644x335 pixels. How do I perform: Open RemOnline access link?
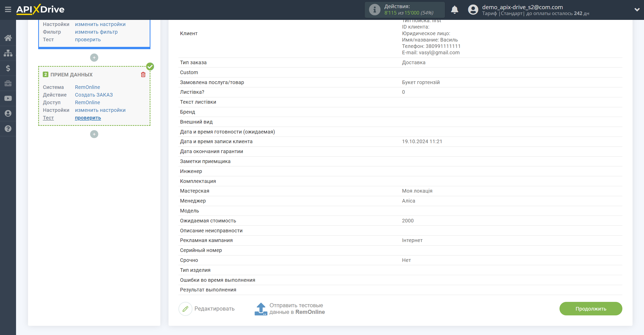[87, 102]
